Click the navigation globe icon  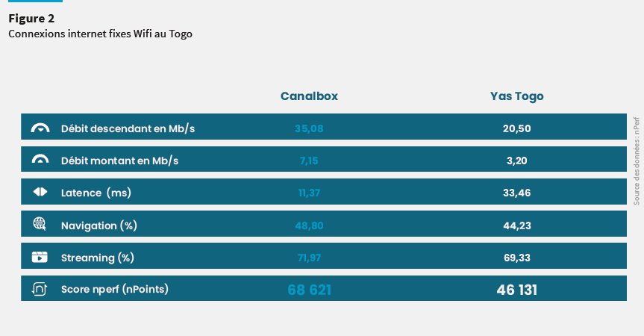(40, 224)
